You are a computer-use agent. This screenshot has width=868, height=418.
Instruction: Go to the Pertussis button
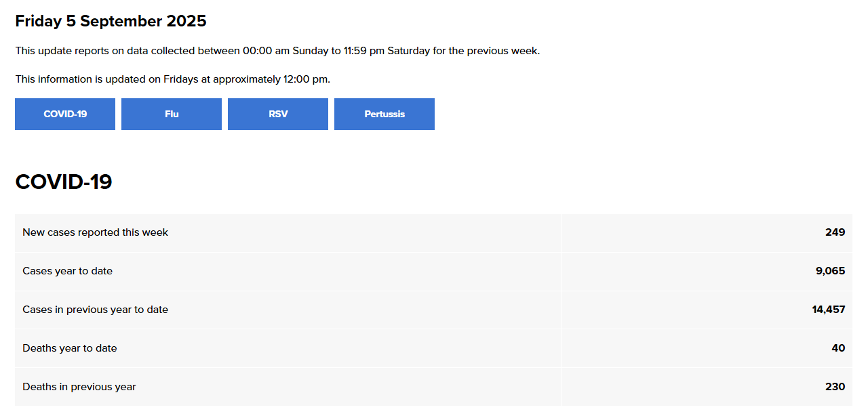pyautogui.click(x=384, y=114)
